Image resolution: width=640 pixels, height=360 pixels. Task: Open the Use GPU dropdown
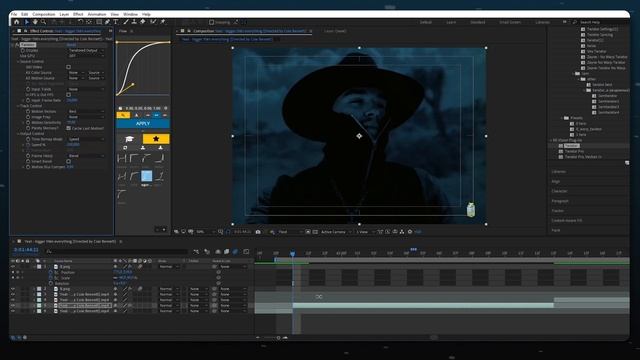[86, 56]
